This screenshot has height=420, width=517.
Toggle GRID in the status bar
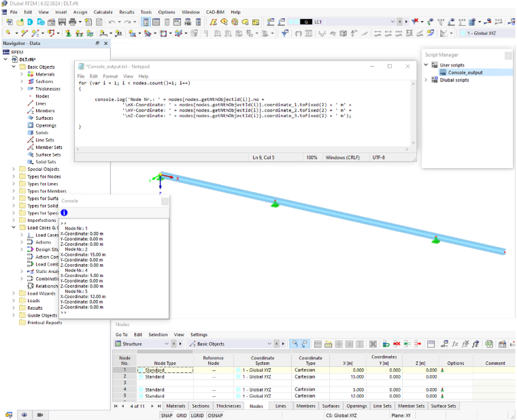point(182,415)
